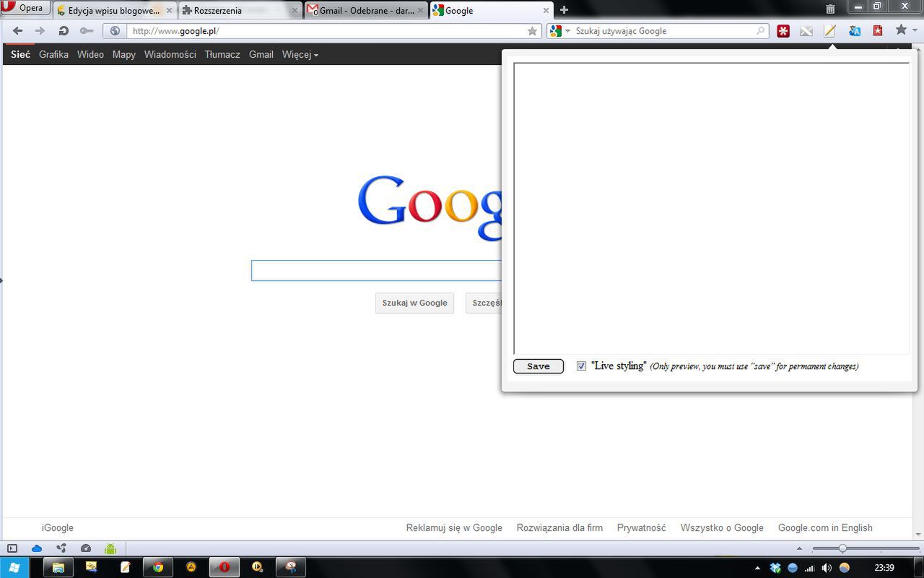Close the Gmail - Odebrane tab
The height and width of the screenshot is (578, 924).
coord(420,11)
